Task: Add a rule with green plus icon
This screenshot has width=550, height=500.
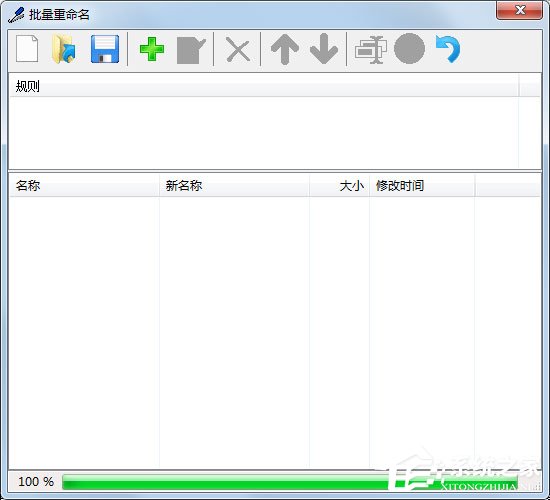Action: coord(152,49)
